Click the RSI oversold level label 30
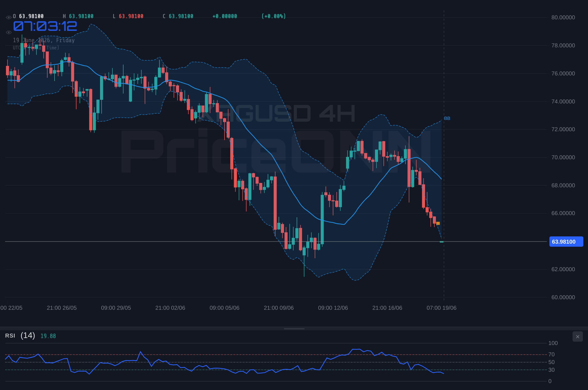 [x=551, y=370]
